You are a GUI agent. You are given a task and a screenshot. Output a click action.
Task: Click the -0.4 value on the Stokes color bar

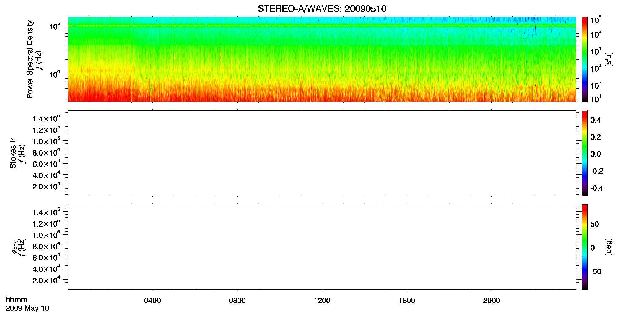coord(597,188)
